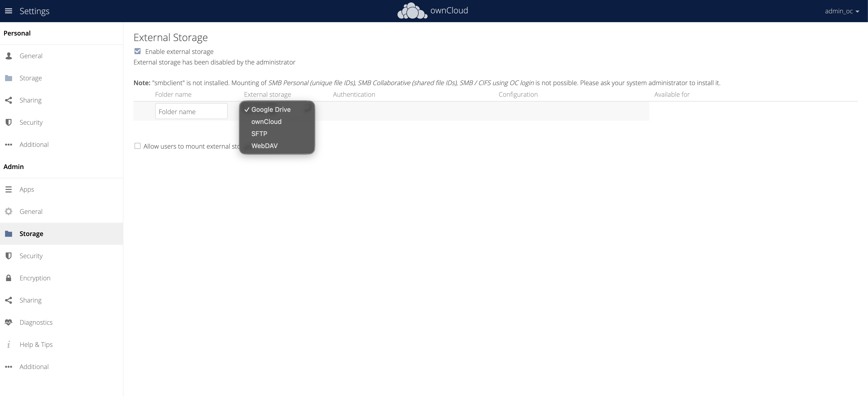
Task: Select the Diagnostics heartbeat icon
Action: pyautogui.click(x=8, y=322)
